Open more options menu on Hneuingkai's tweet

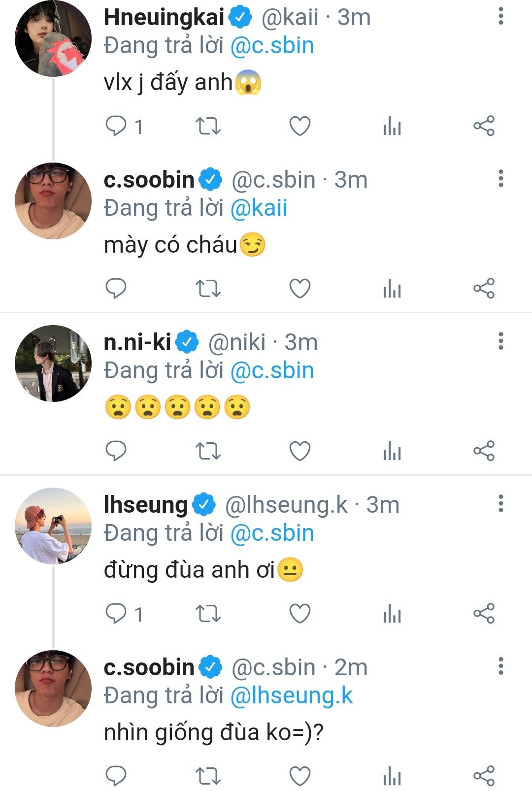500,17
